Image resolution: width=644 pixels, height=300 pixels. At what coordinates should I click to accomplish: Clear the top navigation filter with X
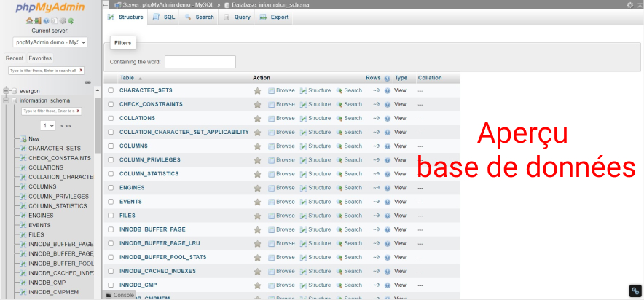81,71
